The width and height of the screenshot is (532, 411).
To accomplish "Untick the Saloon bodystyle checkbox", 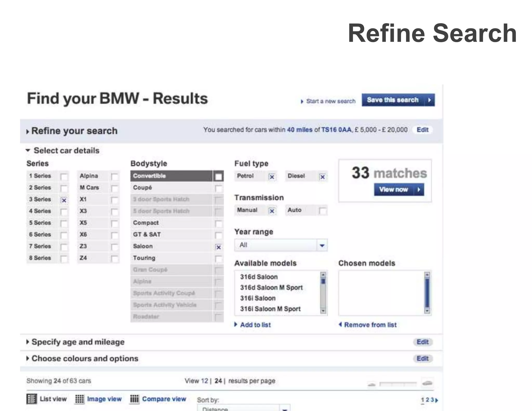I will [x=218, y=247].
